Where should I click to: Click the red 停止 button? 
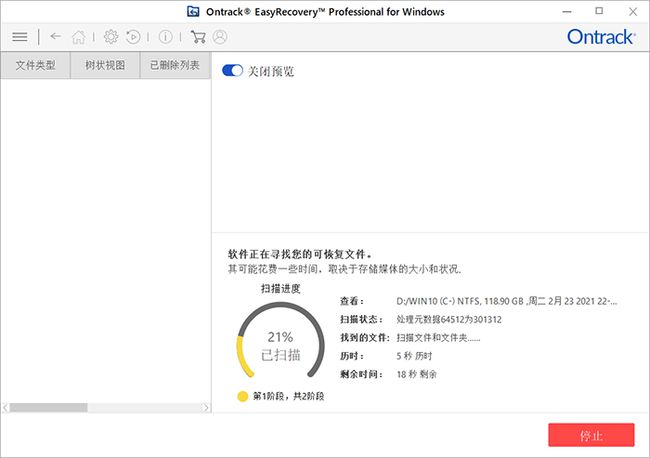click(591, 435)
